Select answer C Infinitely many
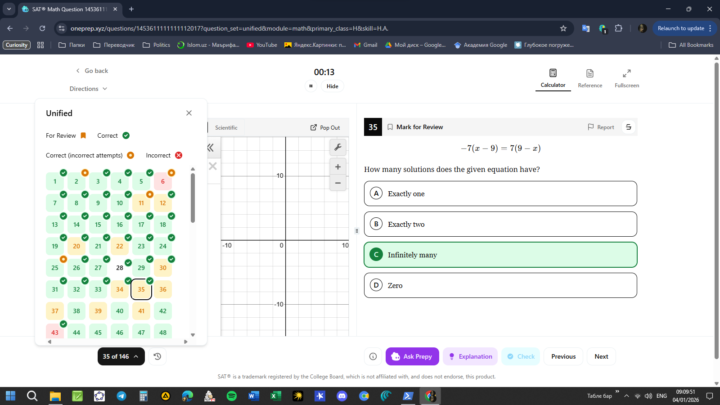 (x=501, y=255)
